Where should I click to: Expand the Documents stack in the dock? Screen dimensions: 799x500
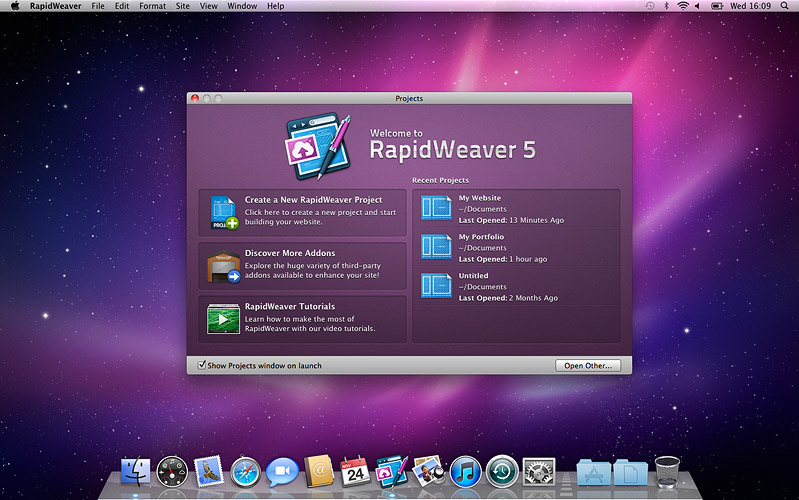[629, 471]
